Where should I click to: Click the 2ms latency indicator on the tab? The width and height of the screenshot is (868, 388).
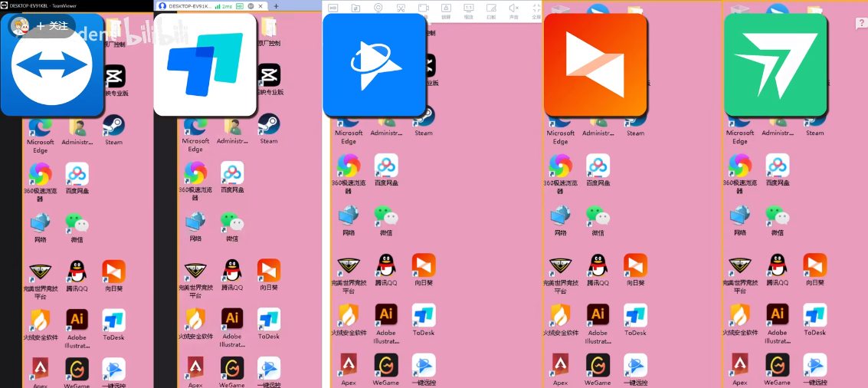pyautogui.click(x=224, y=6)
